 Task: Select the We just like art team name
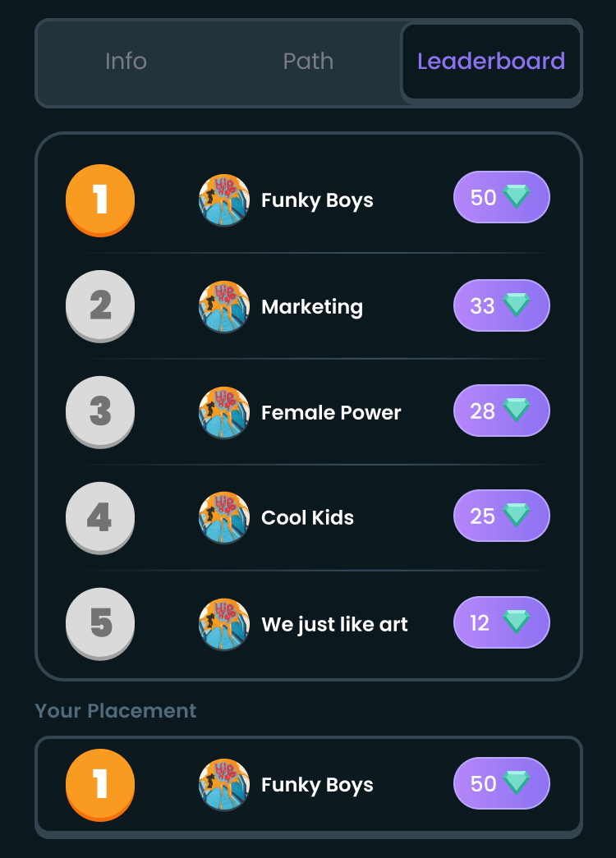(334, 624)
